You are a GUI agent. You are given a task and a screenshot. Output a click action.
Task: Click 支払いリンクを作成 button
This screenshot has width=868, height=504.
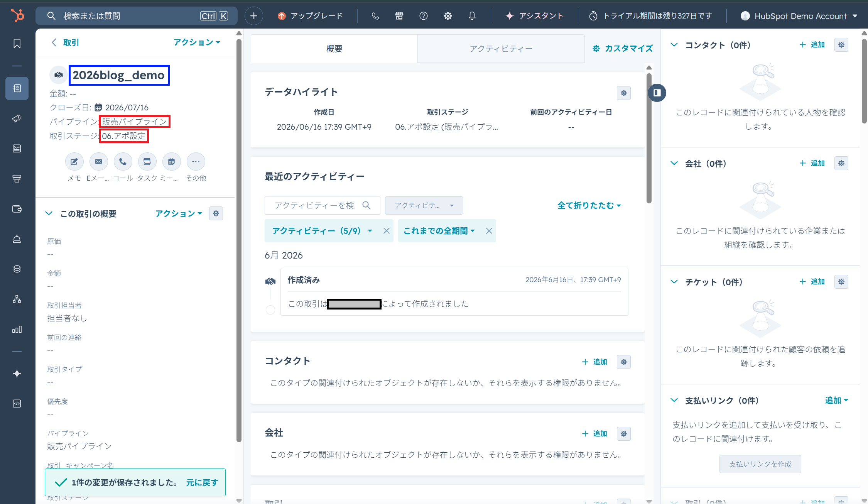[x=760, y=464]
